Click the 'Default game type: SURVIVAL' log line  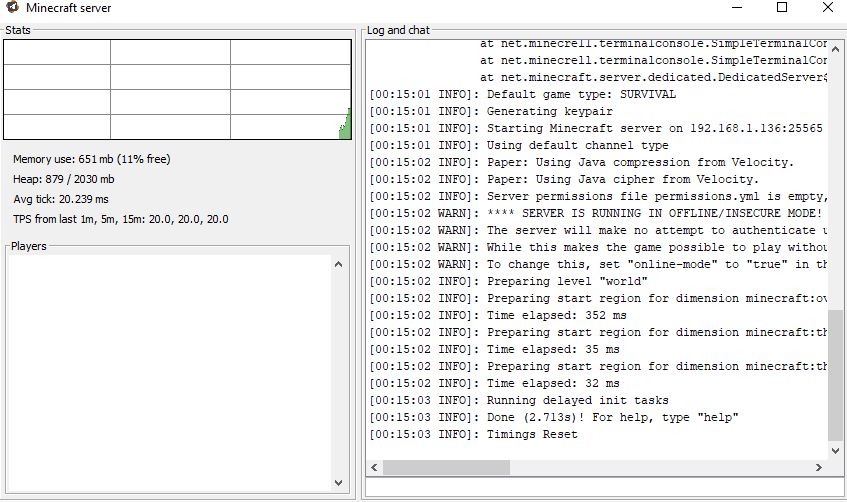tap(522, 94)
